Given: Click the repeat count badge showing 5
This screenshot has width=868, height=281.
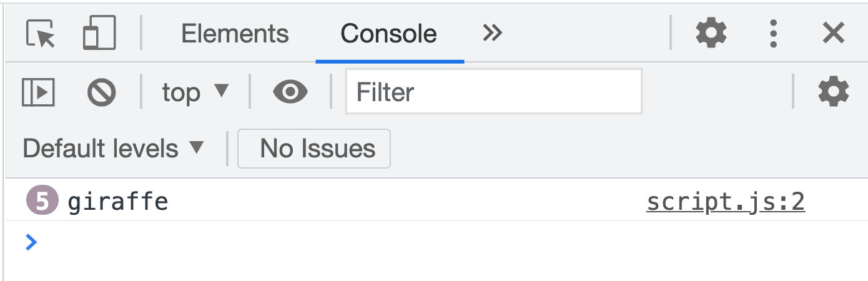Looking at the screenshot, I should pyautogui.click(x=42, y=202).
